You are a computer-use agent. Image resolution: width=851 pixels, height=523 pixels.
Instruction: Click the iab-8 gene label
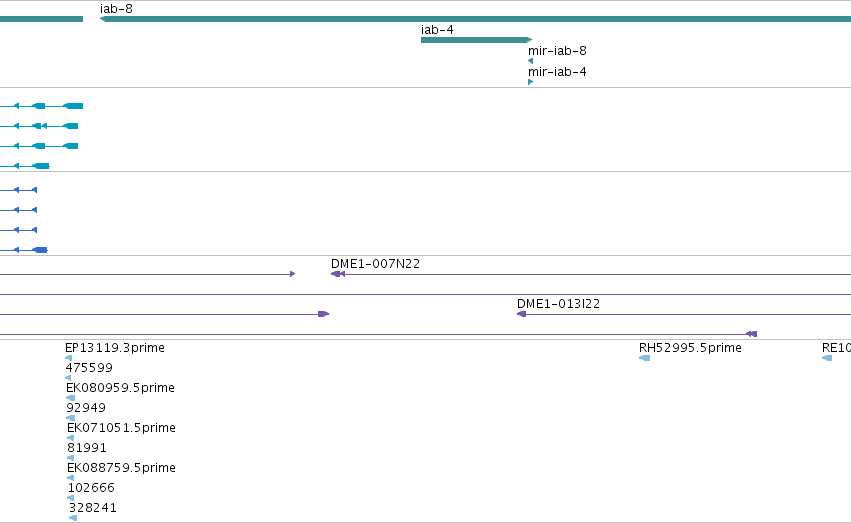[116, 9]
